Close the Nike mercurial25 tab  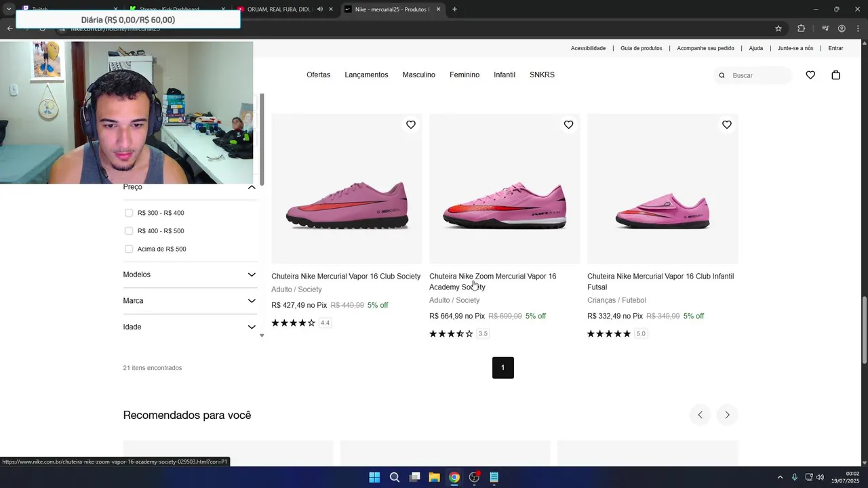[438, 9]
